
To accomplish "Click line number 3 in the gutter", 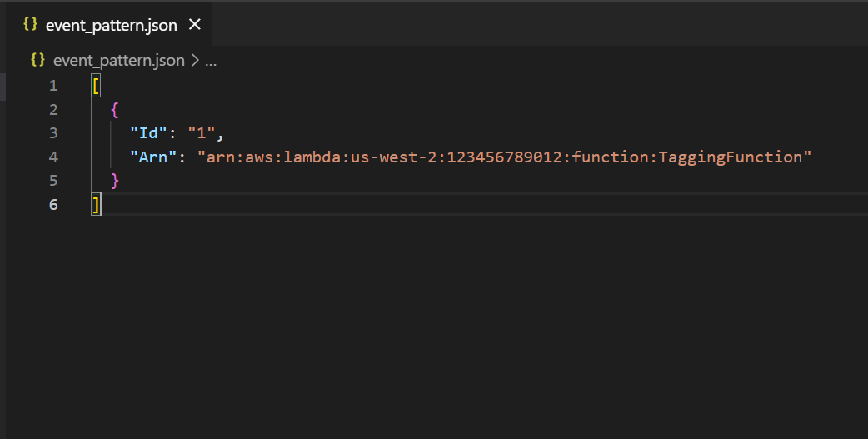I will pos(53,133).
